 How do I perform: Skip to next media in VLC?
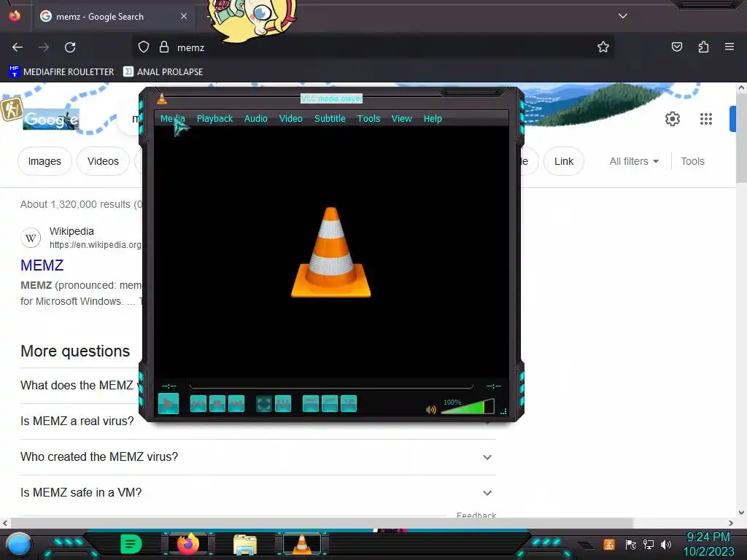tap(236, 404)
